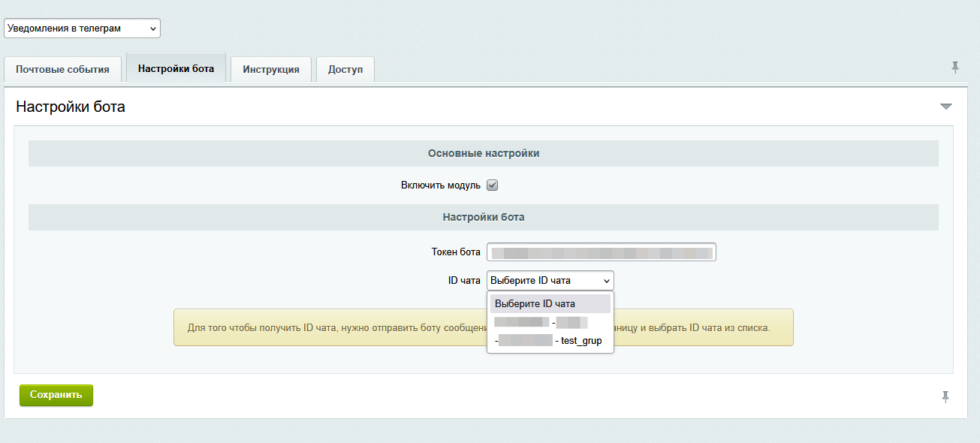Collapse the "Настройки бота" panel with the triangle
980x443 pixels.
click(x=945, y=107)
